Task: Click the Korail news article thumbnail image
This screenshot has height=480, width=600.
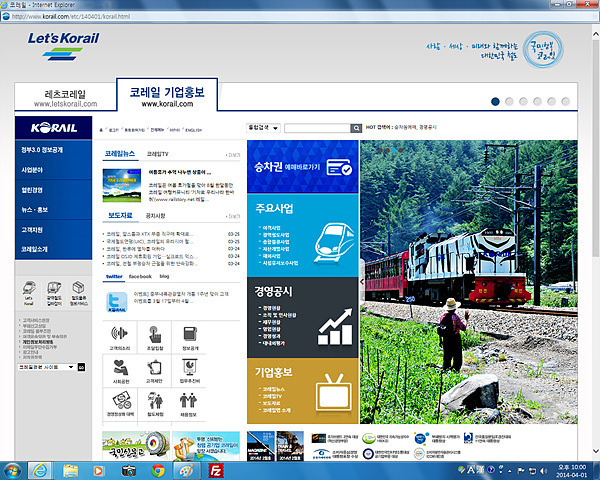Action: click(x=122, y=185)
